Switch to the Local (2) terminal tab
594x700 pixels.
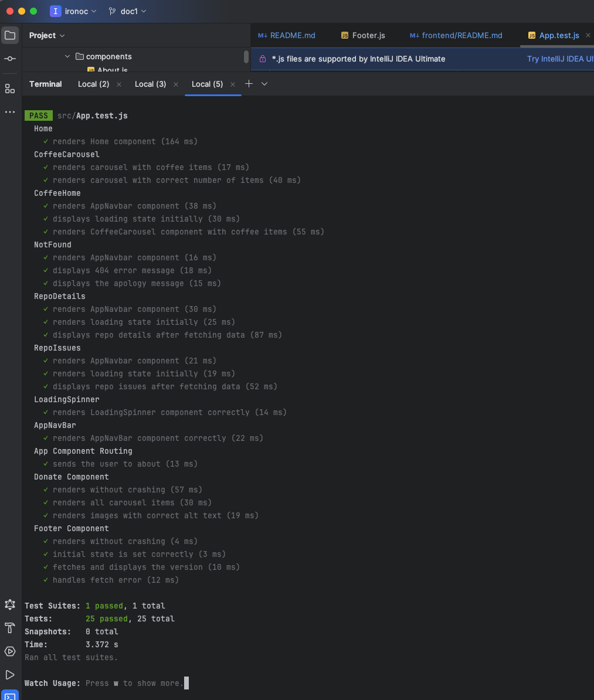(93, 84)
